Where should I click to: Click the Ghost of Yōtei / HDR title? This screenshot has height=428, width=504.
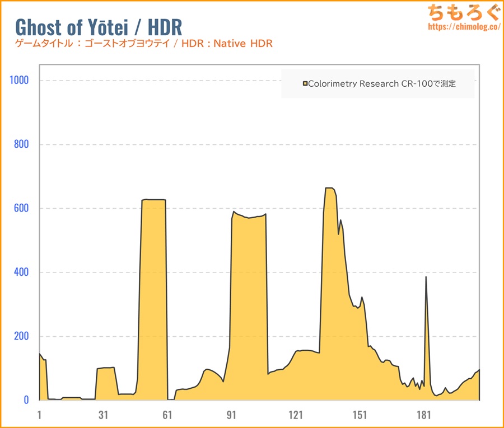pyautogui.click(x=99, y=27)
